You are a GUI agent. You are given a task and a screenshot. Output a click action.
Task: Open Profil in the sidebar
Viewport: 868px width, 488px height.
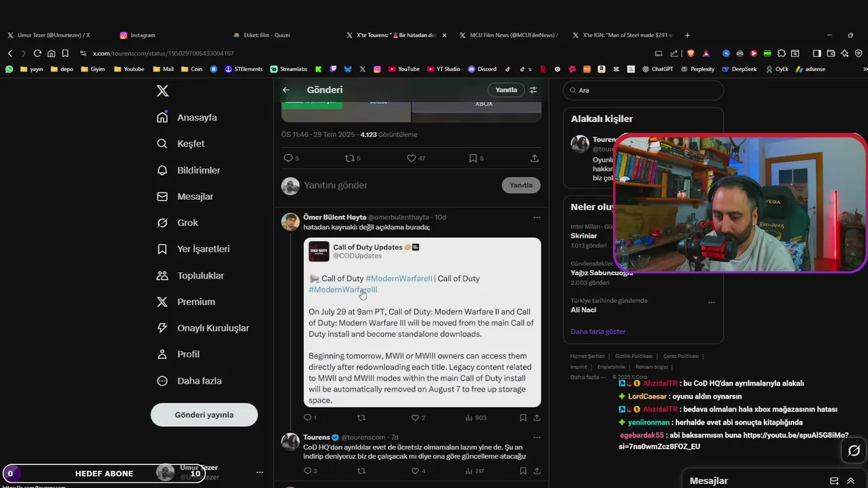click(x=178, y=354)
